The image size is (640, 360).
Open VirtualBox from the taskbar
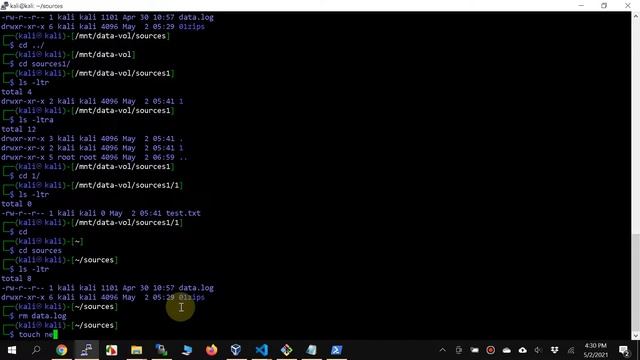(x=236, y=350)
